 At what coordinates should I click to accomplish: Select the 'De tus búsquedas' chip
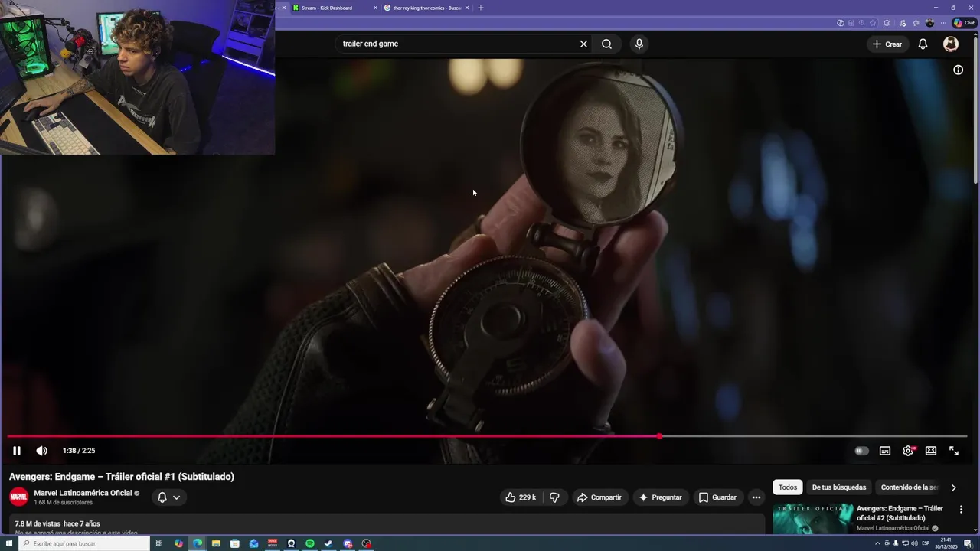839,487
